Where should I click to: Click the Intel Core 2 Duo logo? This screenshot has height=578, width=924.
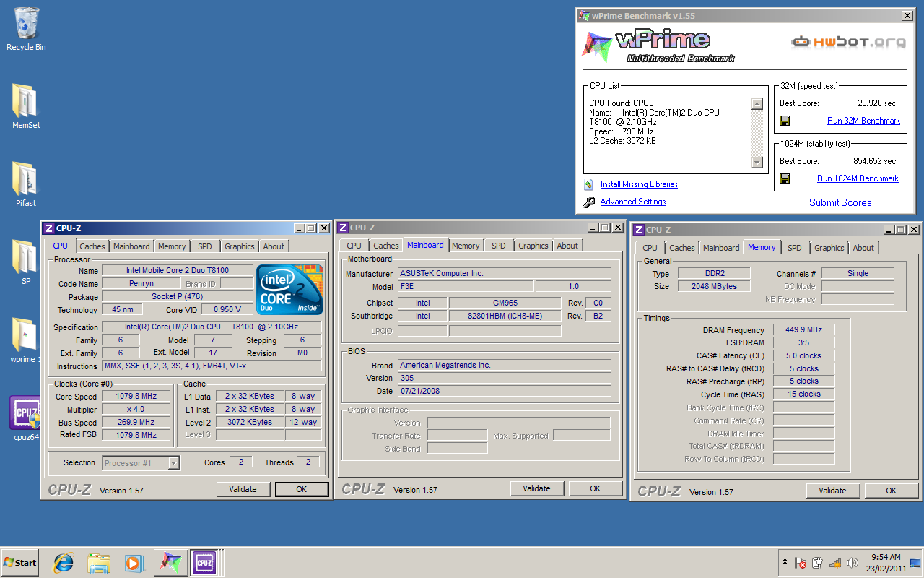(x=289, y=290)
